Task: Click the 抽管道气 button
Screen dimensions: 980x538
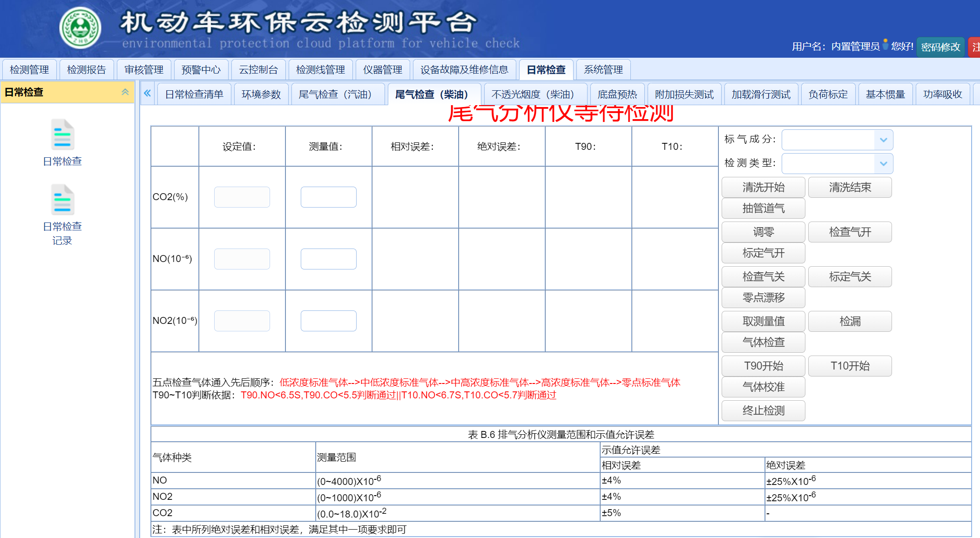Action: click(764, 208)
